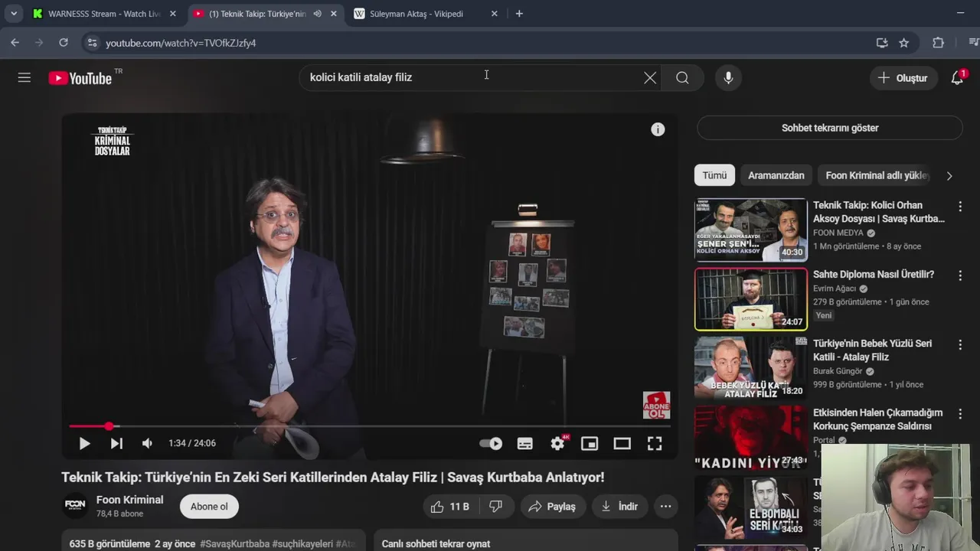Click the video info card icon
The height and width of the screenshot is (551, 980).
tap(658, 129)
